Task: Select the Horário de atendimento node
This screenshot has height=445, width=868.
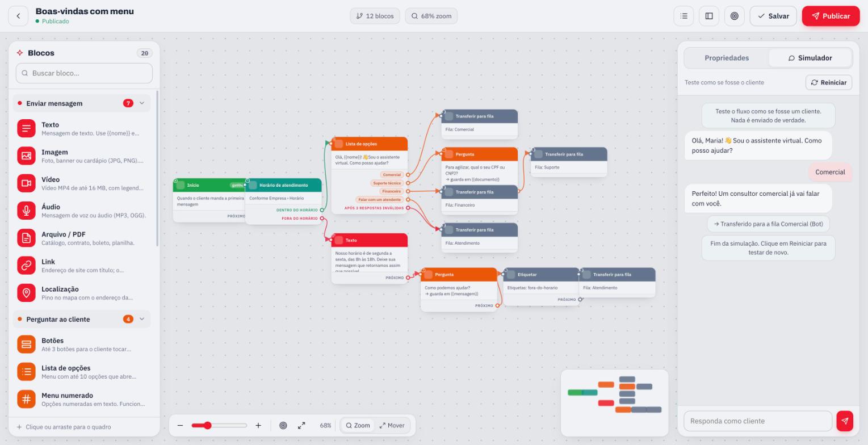Action: point(284,201)
